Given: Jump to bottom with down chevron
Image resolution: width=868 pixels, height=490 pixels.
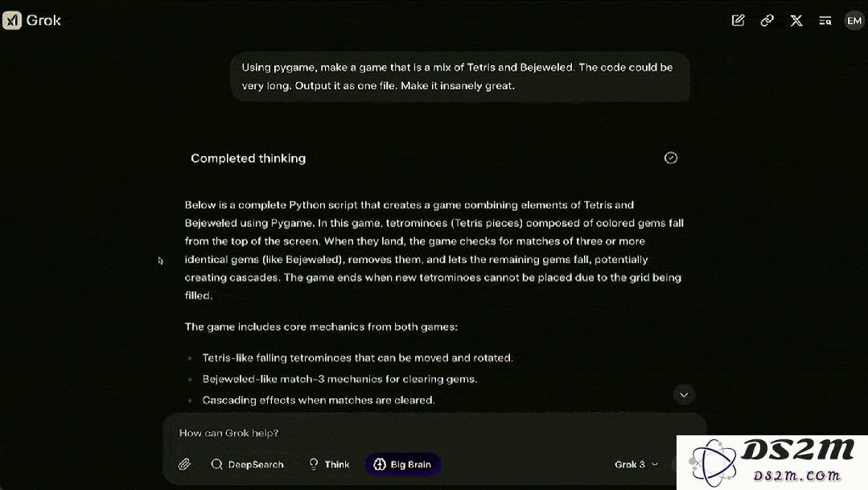Looking at the screenshot, I should tap(684, 395).
